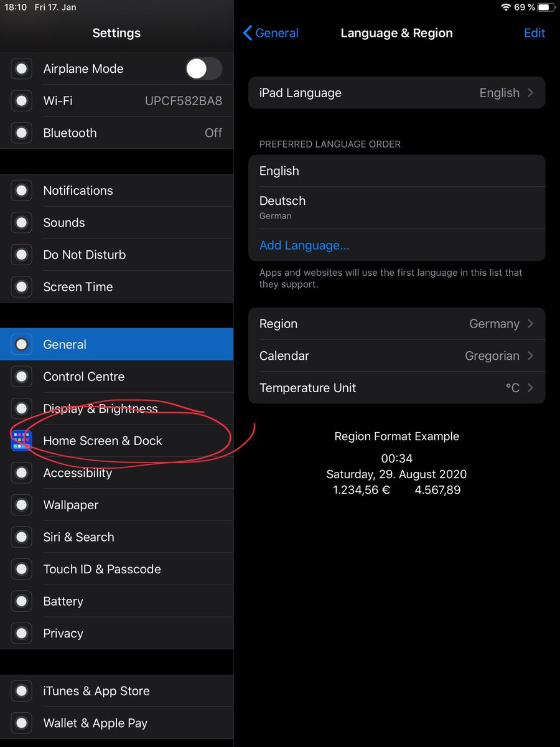Select English in preferred language order
Image resolution: width=560 pixels, height=747 pixels.
(396, 171)
